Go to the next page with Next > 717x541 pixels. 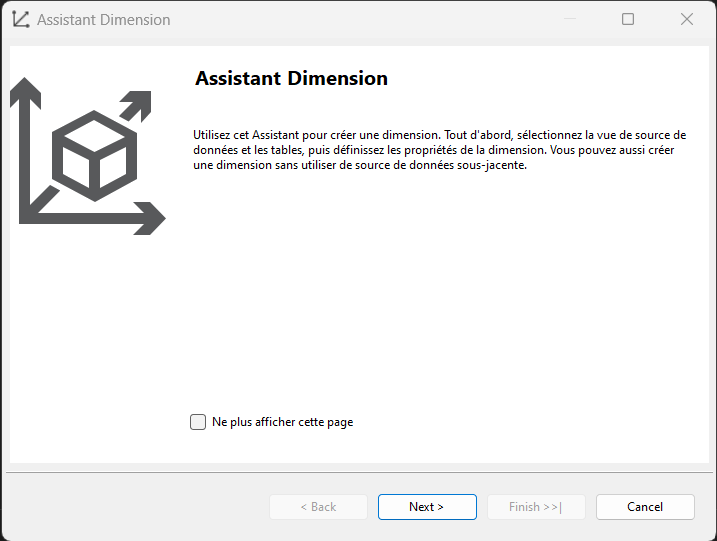pos(427,507)
